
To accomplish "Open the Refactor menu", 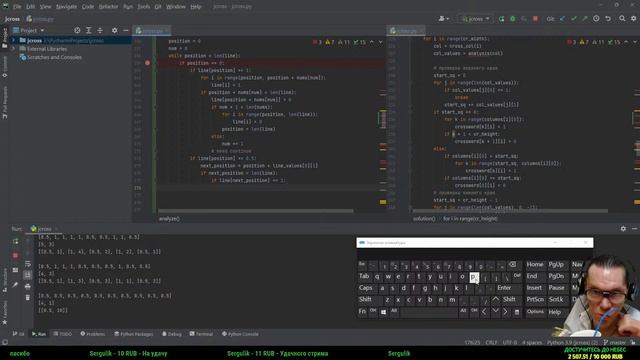I will tap(108, 7).
